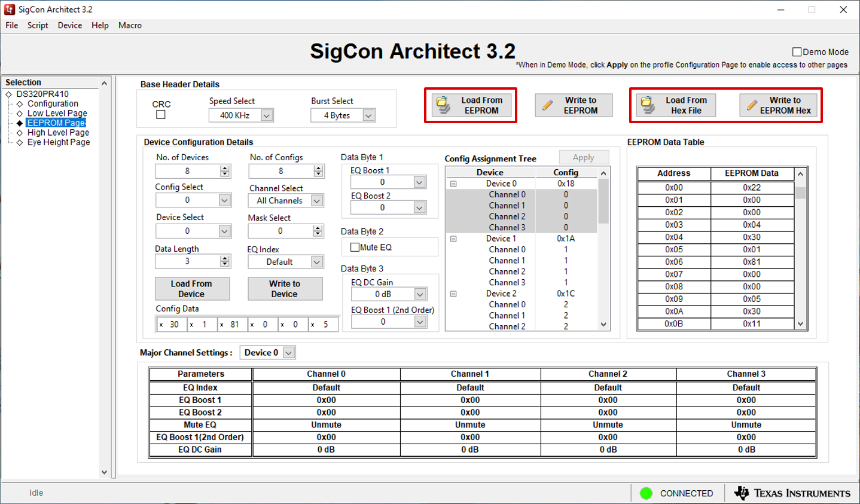The image size is (860, 504).
Task: Collapse Device 1 in Config Assignment Tree
Action: tap(453, 239)
